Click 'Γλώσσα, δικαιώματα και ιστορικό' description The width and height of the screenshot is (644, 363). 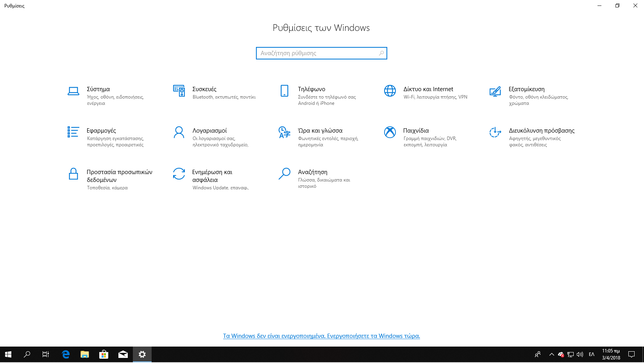pos(324,183)
